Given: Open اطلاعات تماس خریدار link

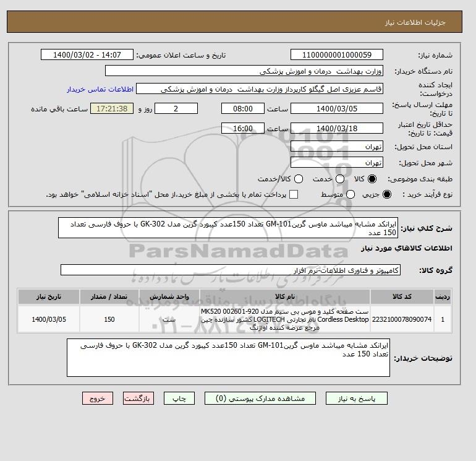Looking at the screenshot, I should [100, 89].
